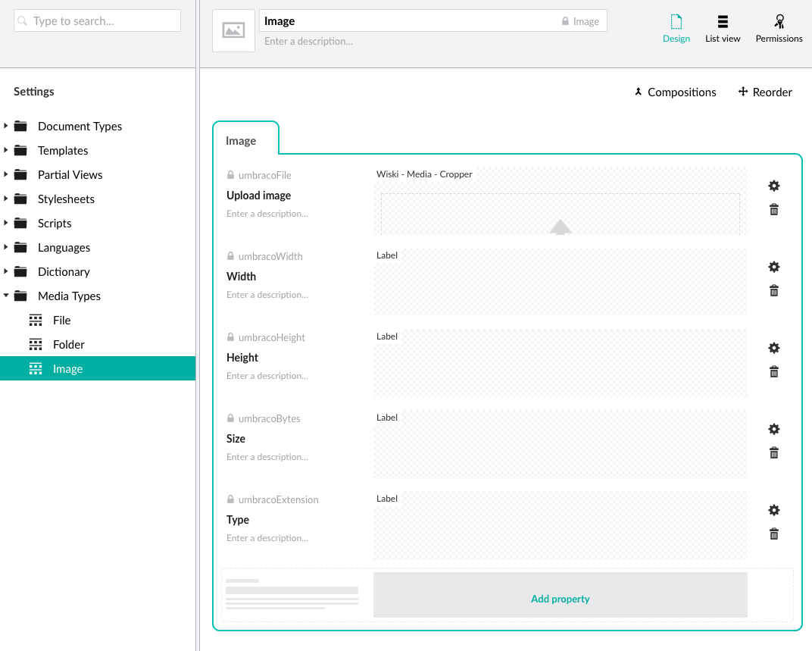Select the Folder media type

tap(68, 344)
